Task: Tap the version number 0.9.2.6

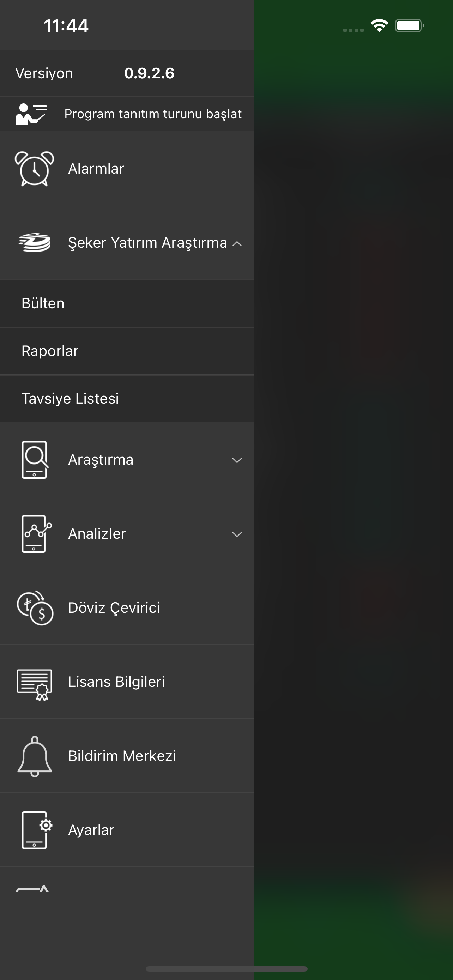Action: pos(150,73)
